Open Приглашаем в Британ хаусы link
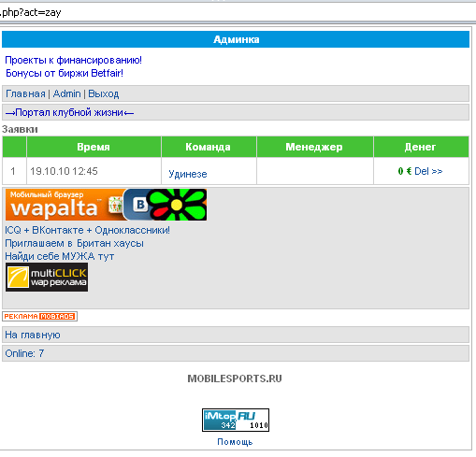476x457 pixels. (x=74, y=243)
